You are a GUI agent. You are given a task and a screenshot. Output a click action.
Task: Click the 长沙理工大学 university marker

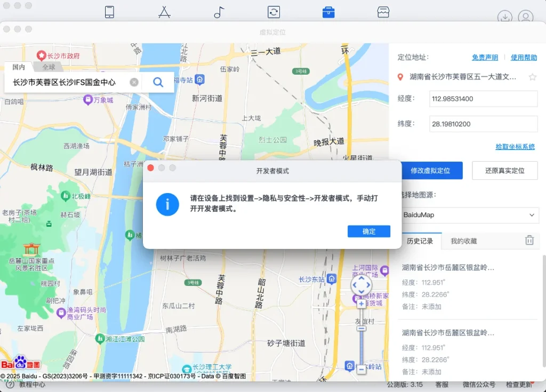point(187,369)
